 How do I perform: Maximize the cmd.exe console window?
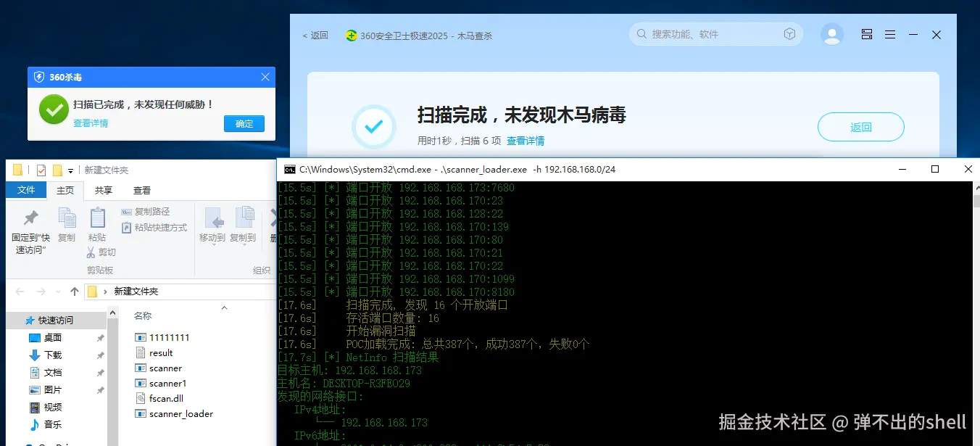[x=935, y=169]
